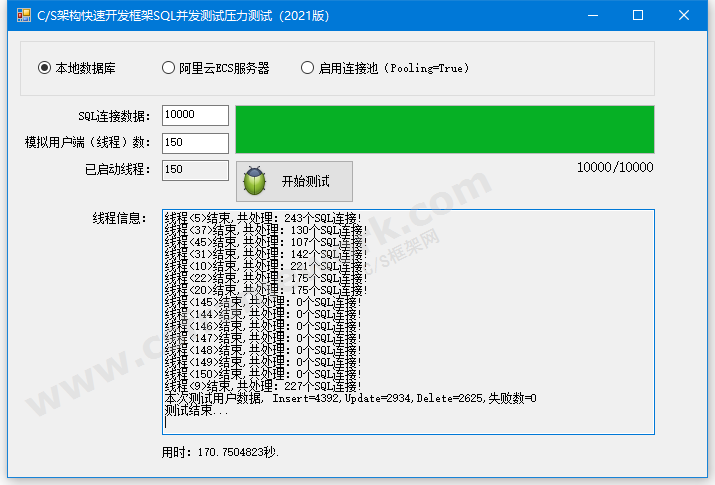The image size is (715, 485).
Task: Click the SQL连接数据 input field
Action: (x=195, y=115)
